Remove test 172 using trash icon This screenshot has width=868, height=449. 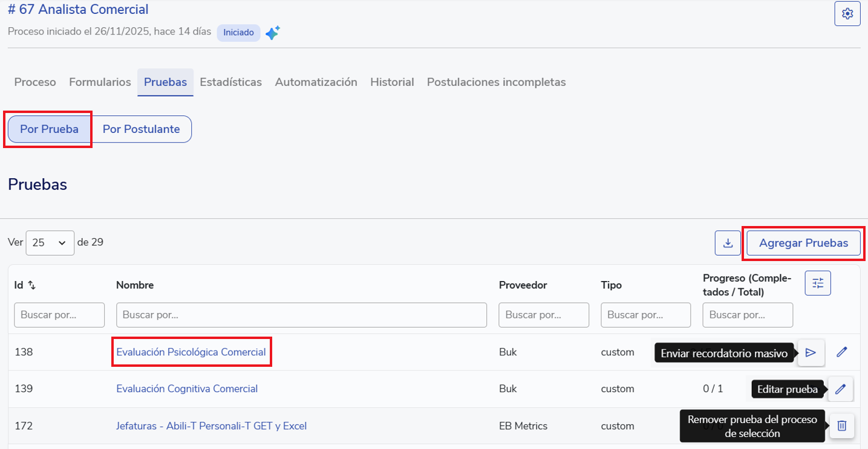pyautogui.click(x=841, y=426)
